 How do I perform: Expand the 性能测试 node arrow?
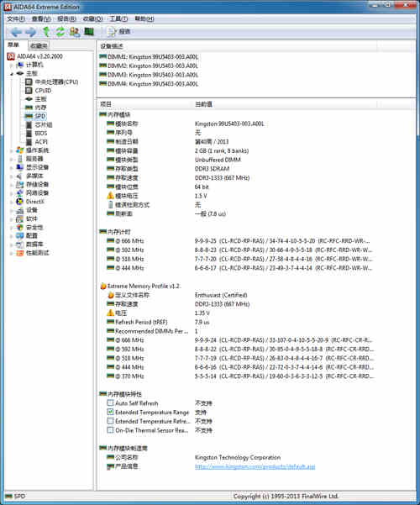(12, 253)
